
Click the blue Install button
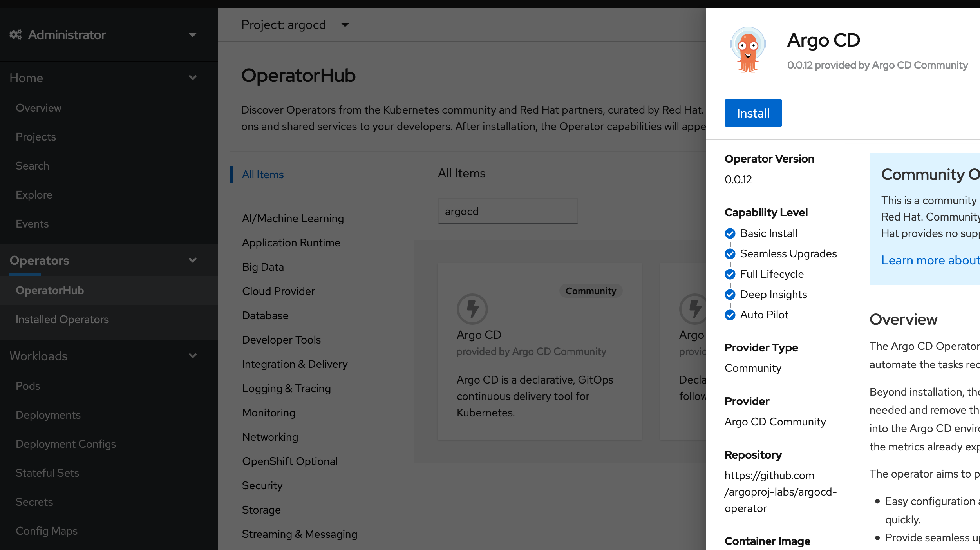[753, 113]
